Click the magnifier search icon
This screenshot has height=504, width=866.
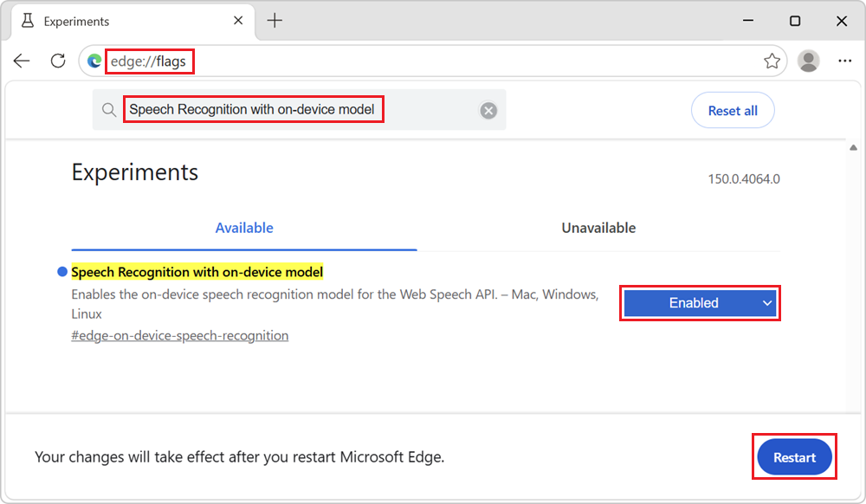(109, 110)
